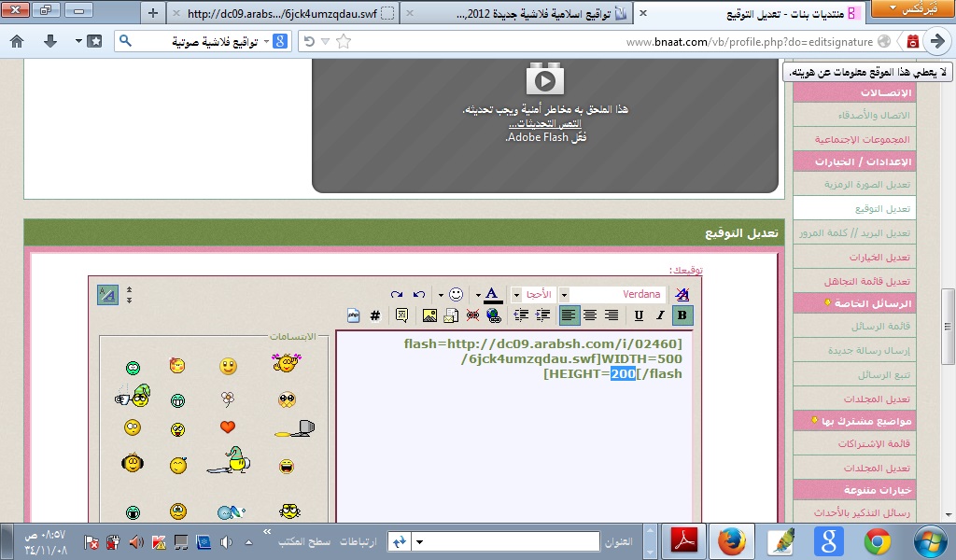Click the browser Home icon
The width and height of the screenshot is (956, 560).
[x=17, y=41]
